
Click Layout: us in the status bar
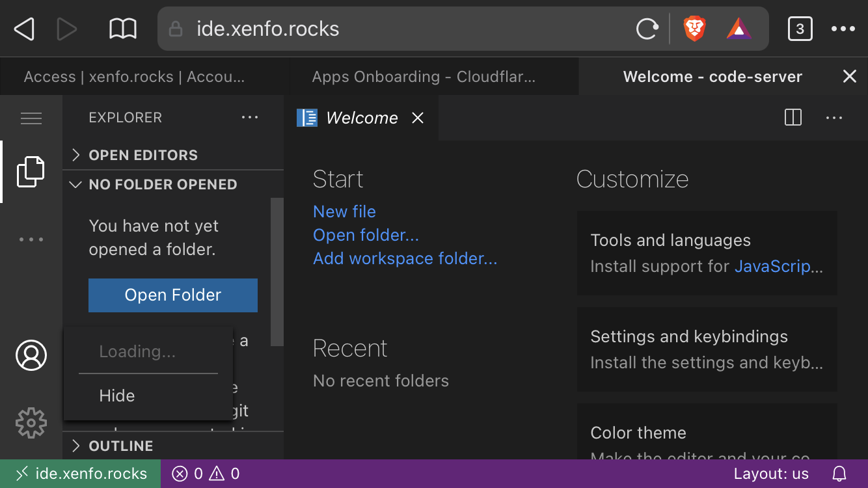pos(771,473)
